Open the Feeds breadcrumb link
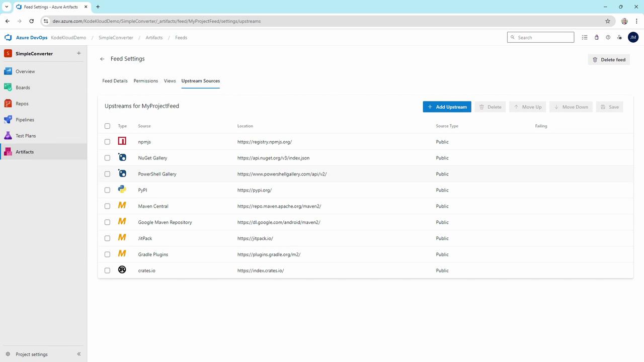 tap(181, 38)
